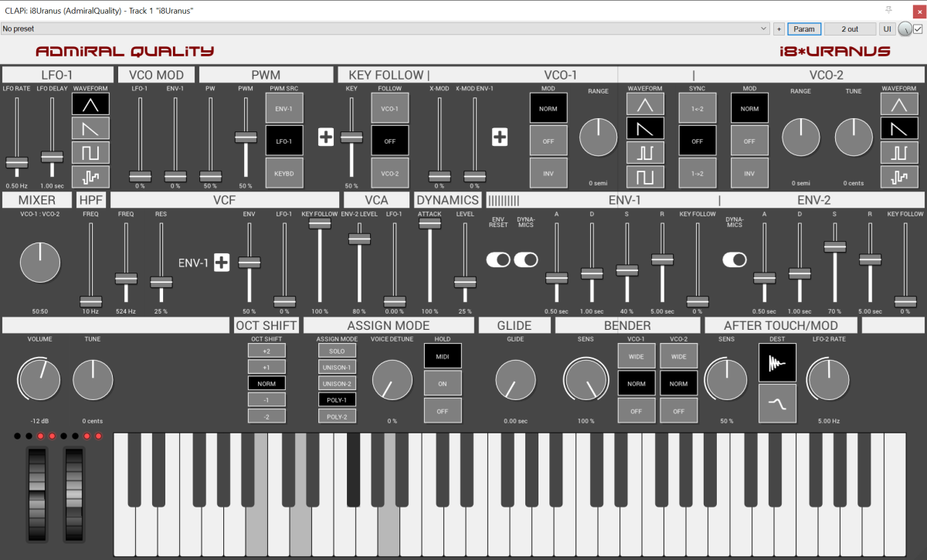Click the VOLUME knob
The image size is (927, 560).
[39, 379]
